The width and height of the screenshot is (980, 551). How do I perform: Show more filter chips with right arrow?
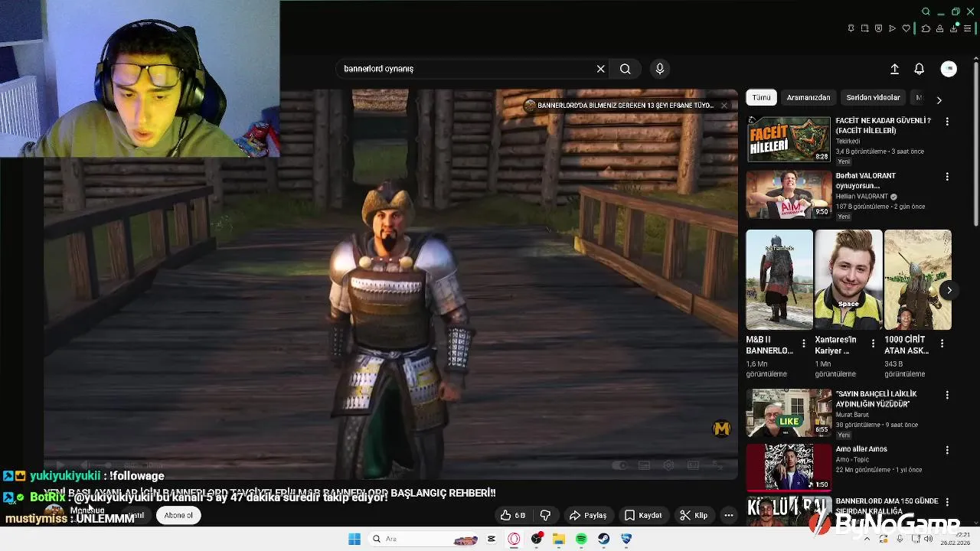pyautogui.click(x=939, y=100)
